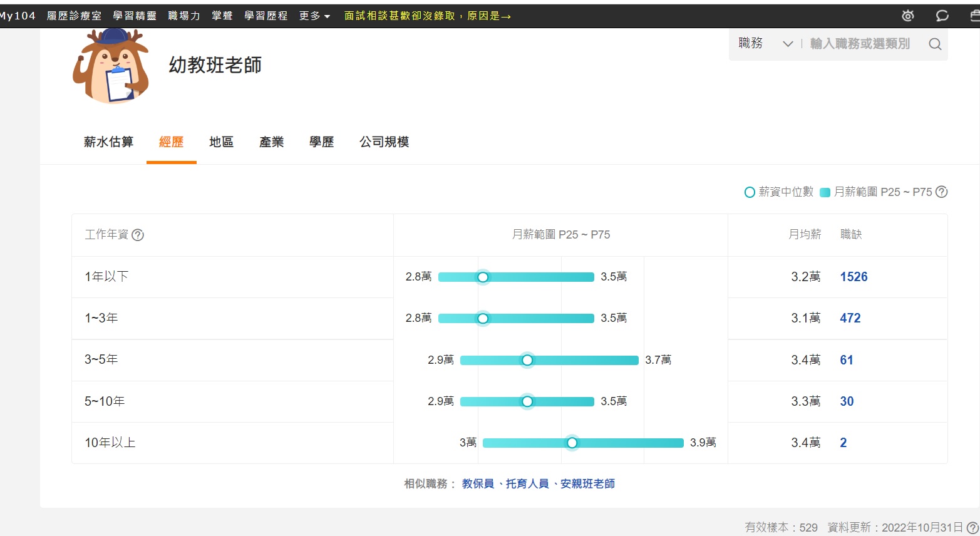Open the 教保員 similar job link

(x=478, y=484)
